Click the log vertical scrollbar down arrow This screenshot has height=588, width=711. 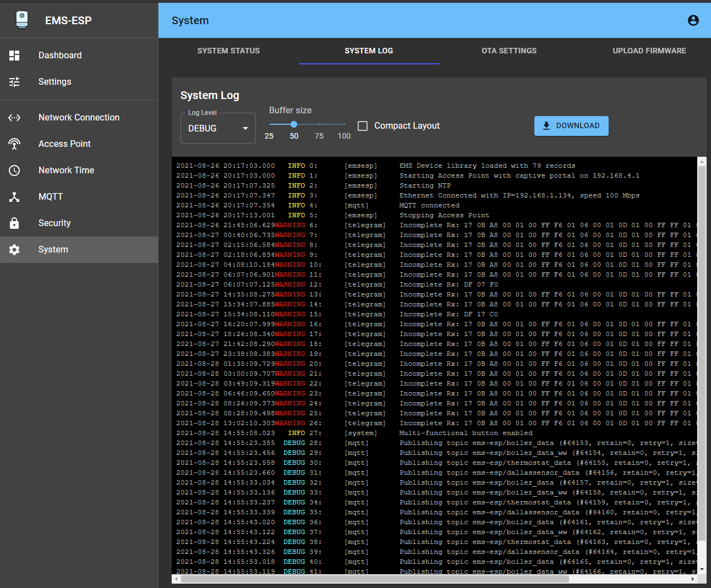702,570
